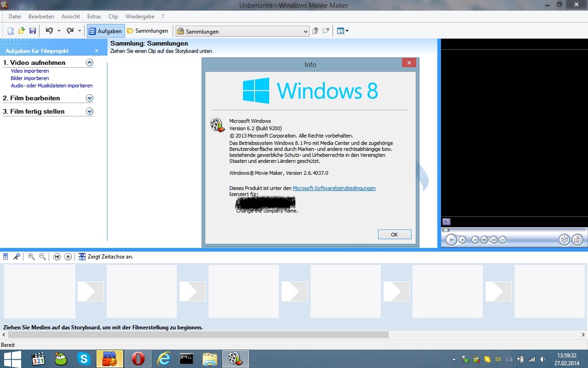
Task: Open the views dropdown button
Action: pyautogui.click(x=343, y=31)
